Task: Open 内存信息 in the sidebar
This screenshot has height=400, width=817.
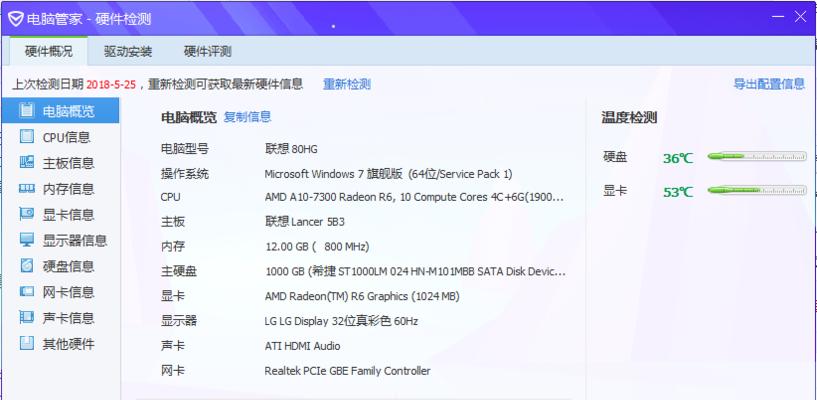Action: [60, 189]
